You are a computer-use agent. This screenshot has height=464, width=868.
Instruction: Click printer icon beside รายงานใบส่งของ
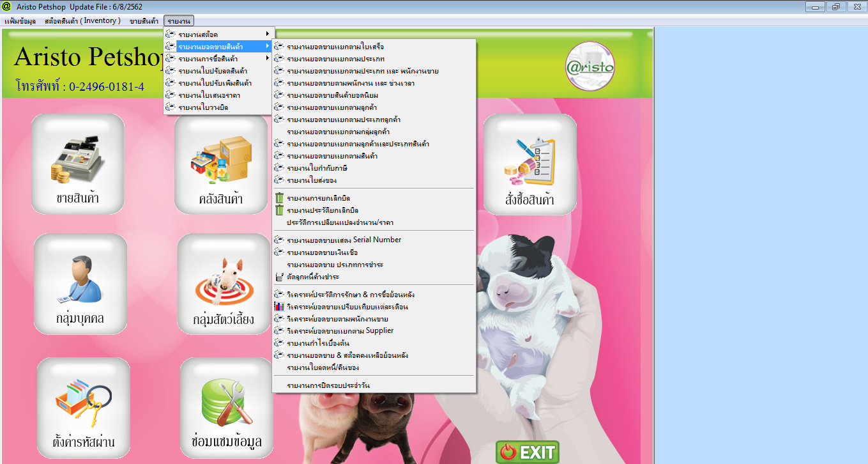pyautogui.click(x=279, y=180)
